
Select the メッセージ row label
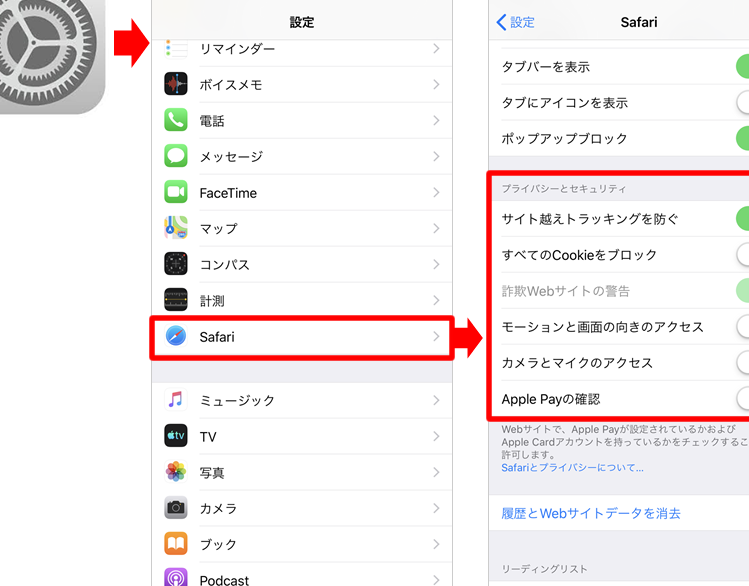coord(231,157)
